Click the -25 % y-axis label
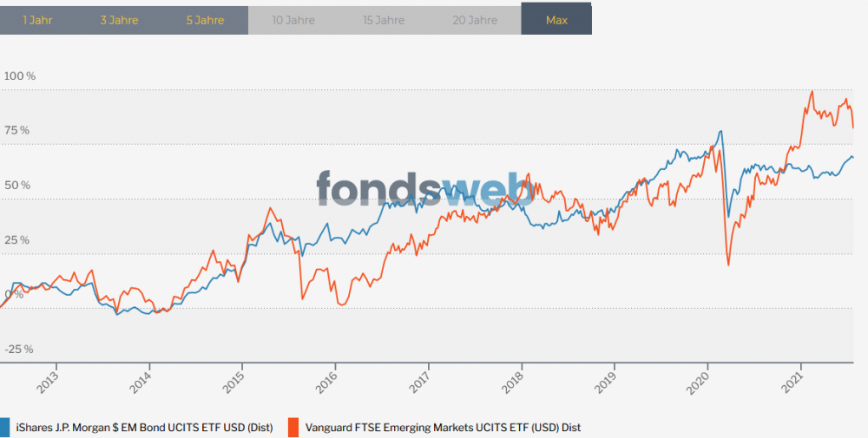The height and width of the screenshot is (438, 868). click(x=18, y=350)
